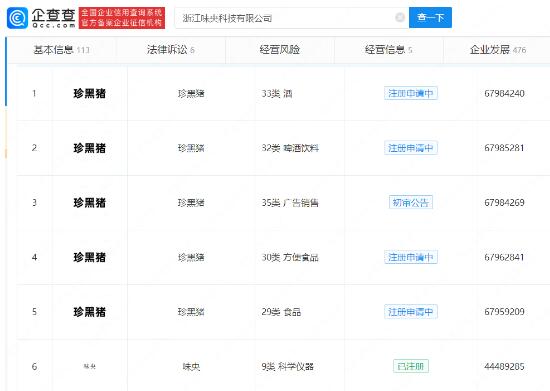Open registration number 67984240

coord(504,94)
